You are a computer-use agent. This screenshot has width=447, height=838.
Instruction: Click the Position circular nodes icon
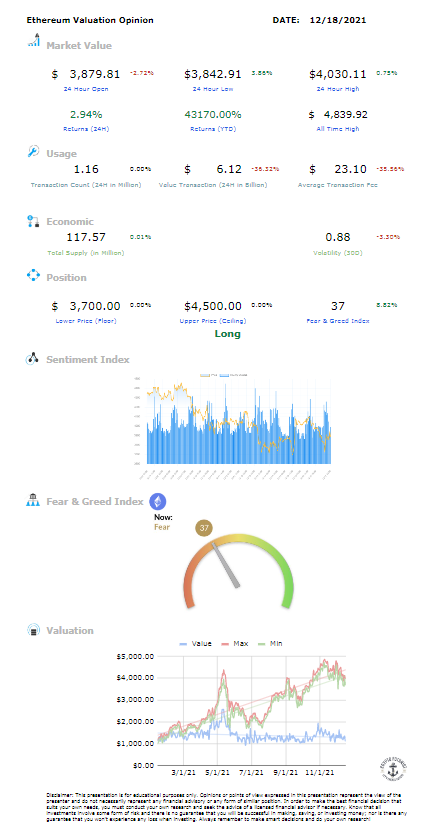coord(33,276)
